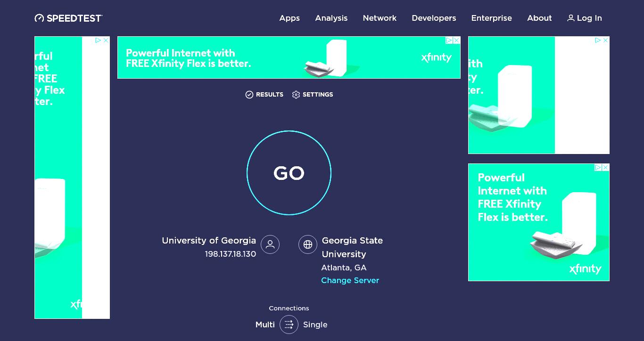
Task: Toggle the Multi/Single connections switch
Action: pos(289,325)
